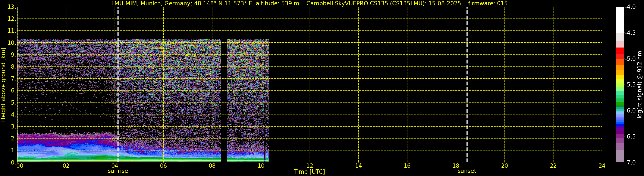Viewport: 644px width, 176px height.
Task: Click the colorbar tick label -4.5
Action: [x=630, y=33]
